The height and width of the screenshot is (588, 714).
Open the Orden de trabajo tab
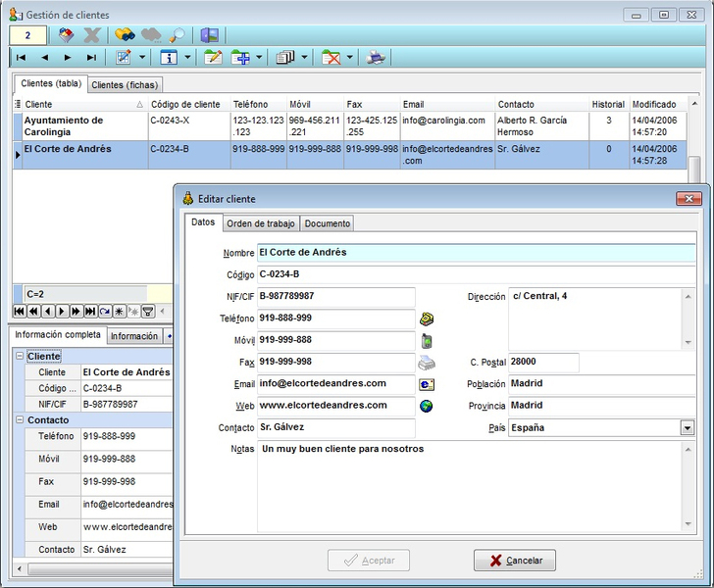coord(261,223)
